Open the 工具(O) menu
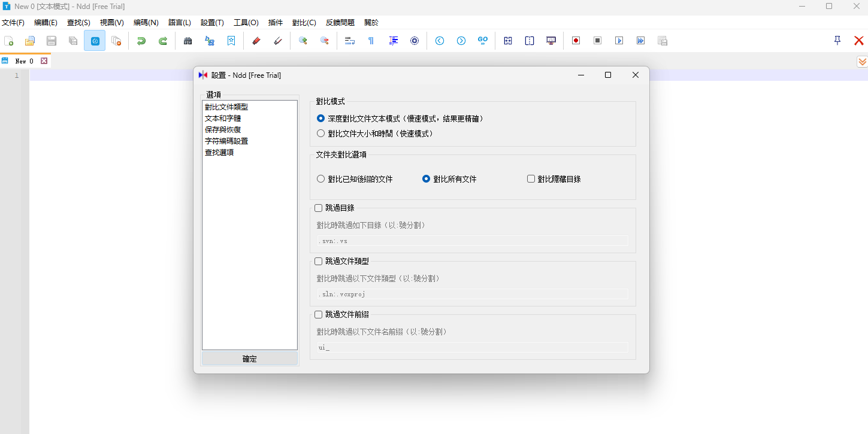The image size is (868, 434). (x=246, y=23)
